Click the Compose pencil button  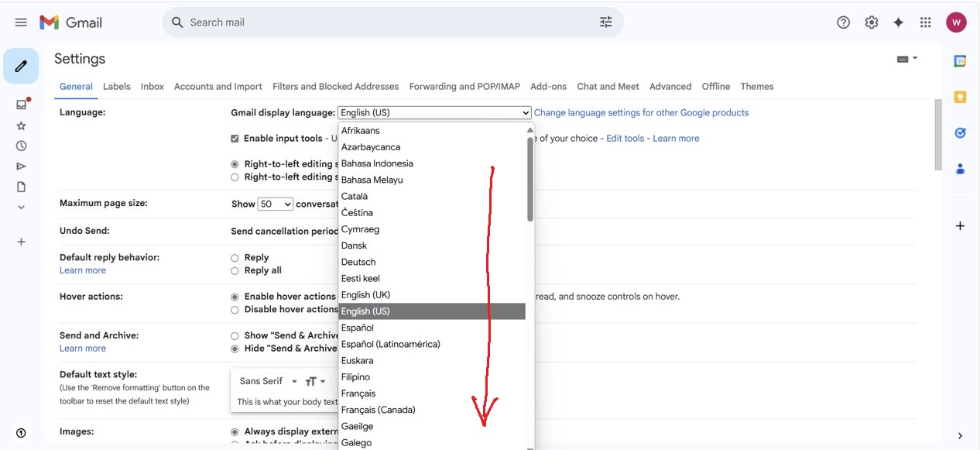click(x=21, y=66)
